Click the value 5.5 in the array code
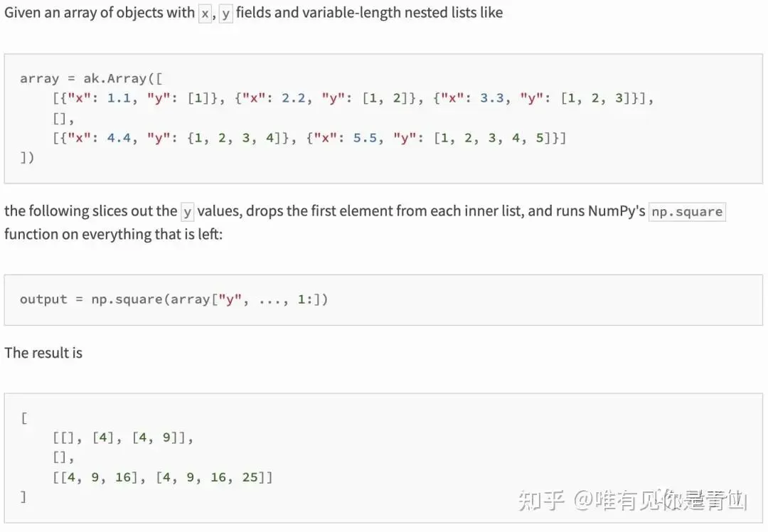 365,138
